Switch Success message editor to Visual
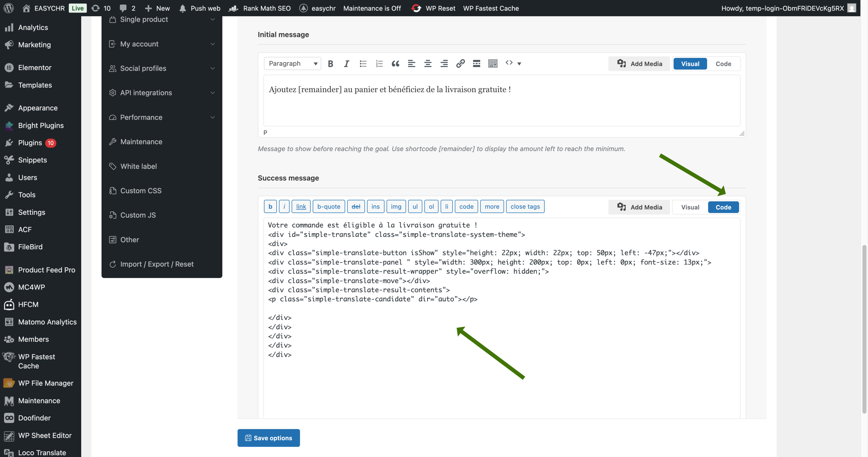Viewport: 868px width, 457px height. [690, 207]
